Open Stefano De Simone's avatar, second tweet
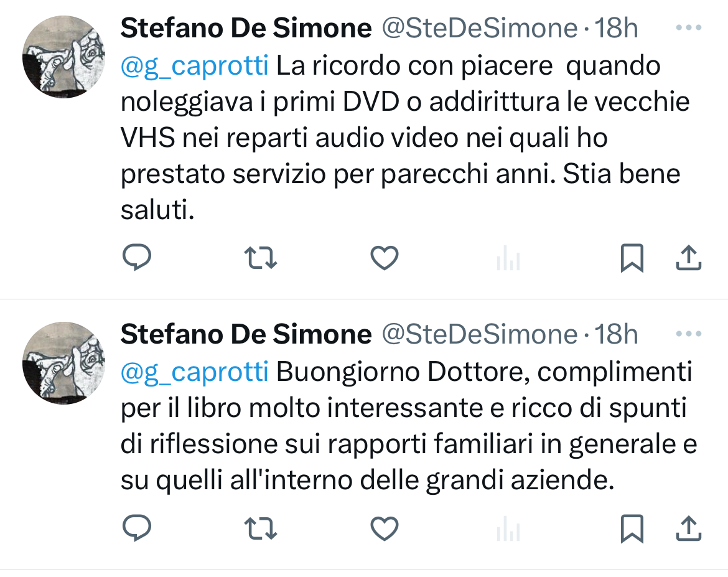The height and width of the screenshot is (577, 728). click(x=63, y=363)
